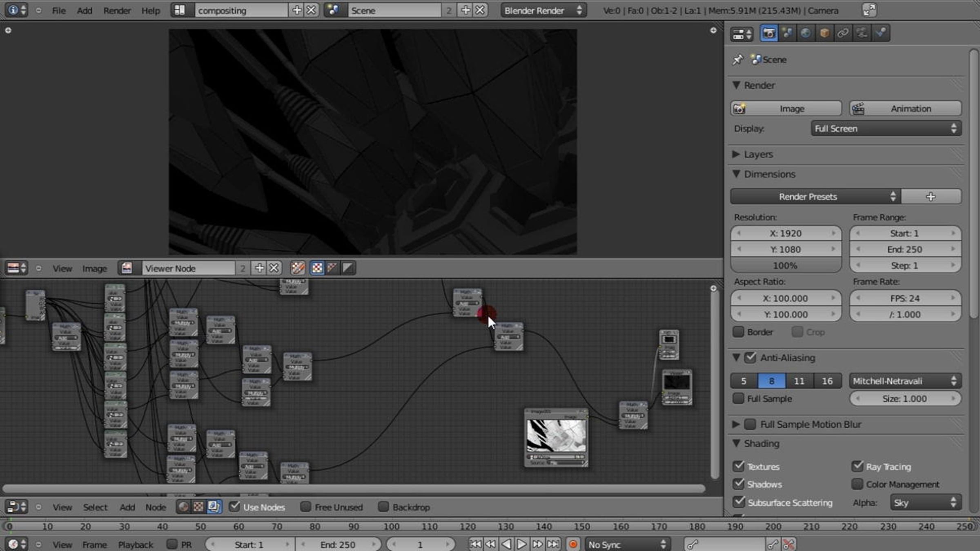
Task: Toggle the Ray Tracing checkbox
Action: (x=857, y=466)
